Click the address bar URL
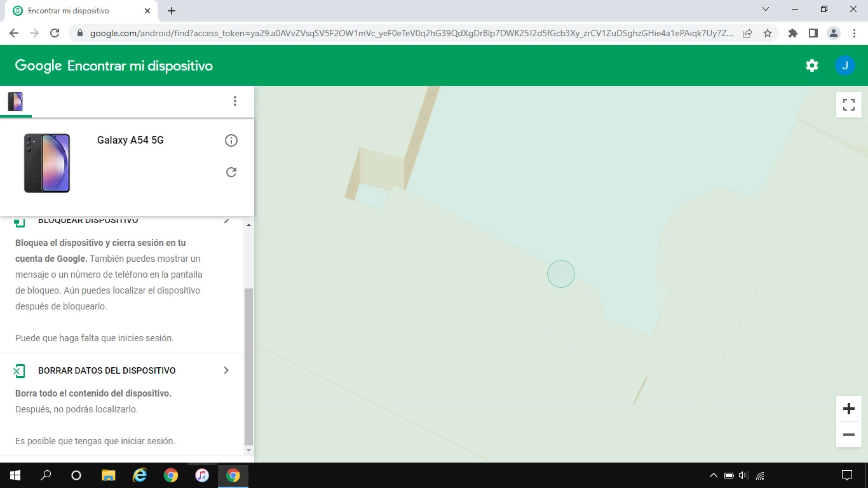This screenshot has width=868, height=488. pos(407,33)
